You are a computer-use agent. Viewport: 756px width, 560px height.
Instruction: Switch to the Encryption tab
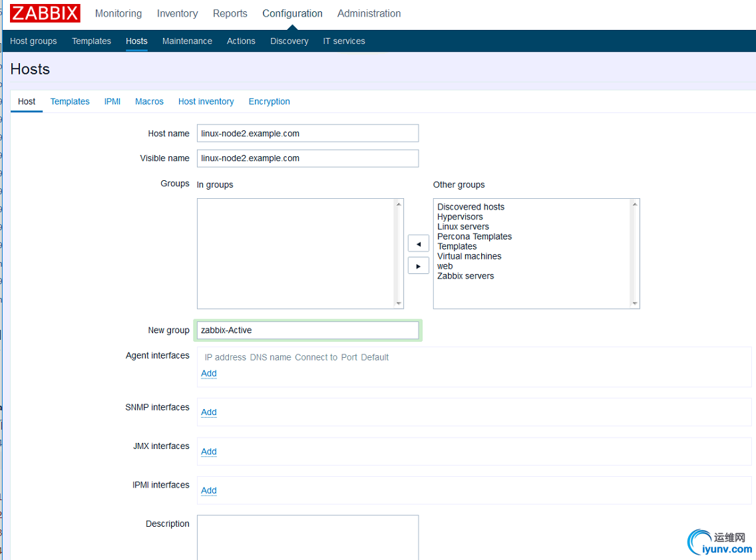pos(269,102)
